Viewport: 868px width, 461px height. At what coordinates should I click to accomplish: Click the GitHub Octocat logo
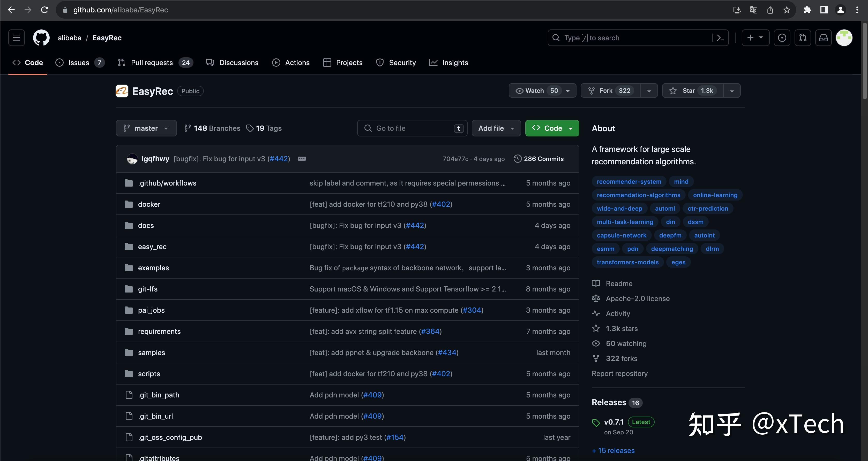click(x=41, y=38)
